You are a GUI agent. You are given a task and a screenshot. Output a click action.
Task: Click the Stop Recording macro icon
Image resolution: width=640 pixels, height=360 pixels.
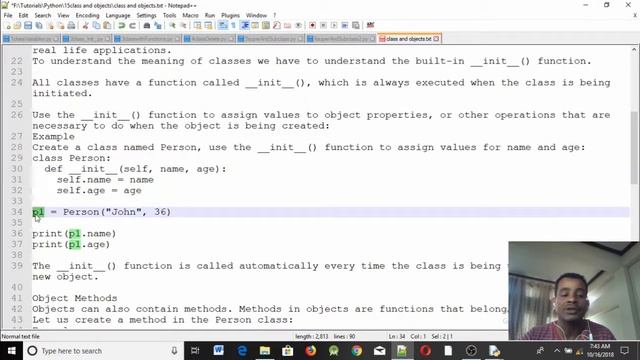(x=323, y=26)
